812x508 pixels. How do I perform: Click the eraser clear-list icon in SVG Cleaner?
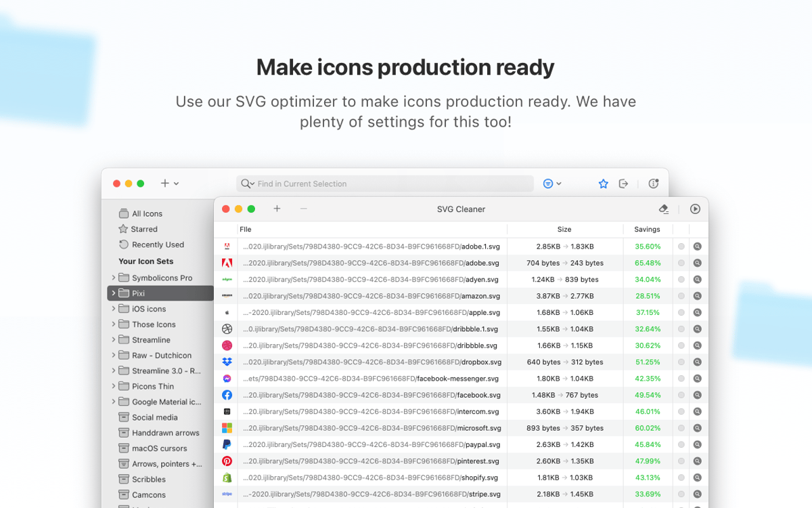(x=664, y=209)
